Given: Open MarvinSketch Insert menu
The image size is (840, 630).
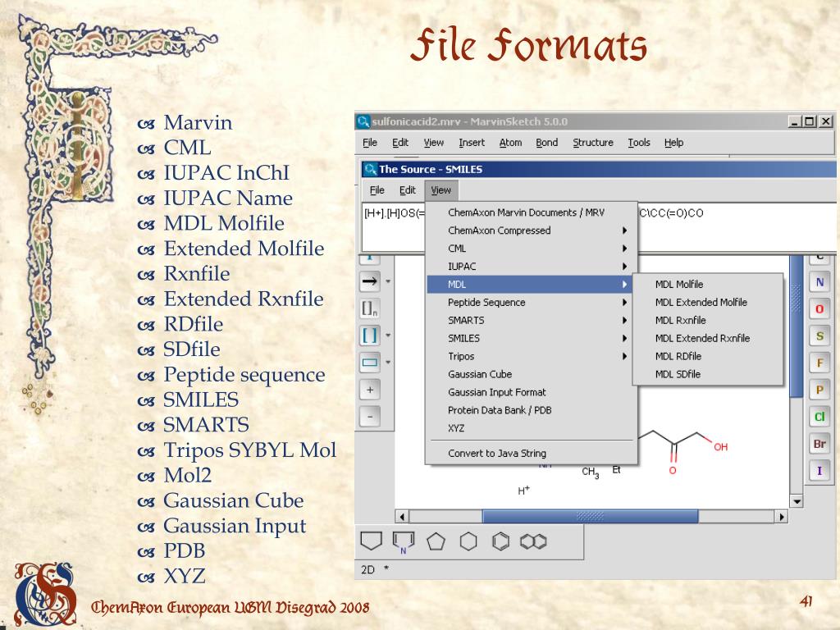Looking at the screenshot, I should coord(472,143).
